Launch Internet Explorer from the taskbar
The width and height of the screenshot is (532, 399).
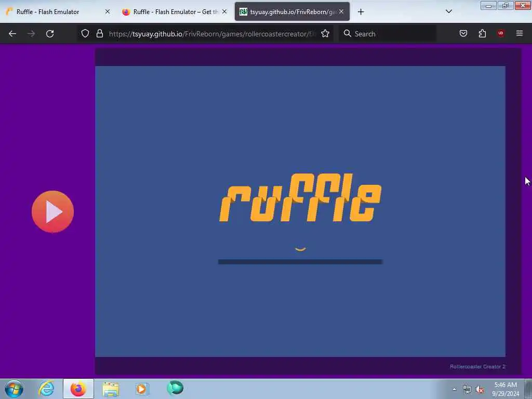click(46, 389)
